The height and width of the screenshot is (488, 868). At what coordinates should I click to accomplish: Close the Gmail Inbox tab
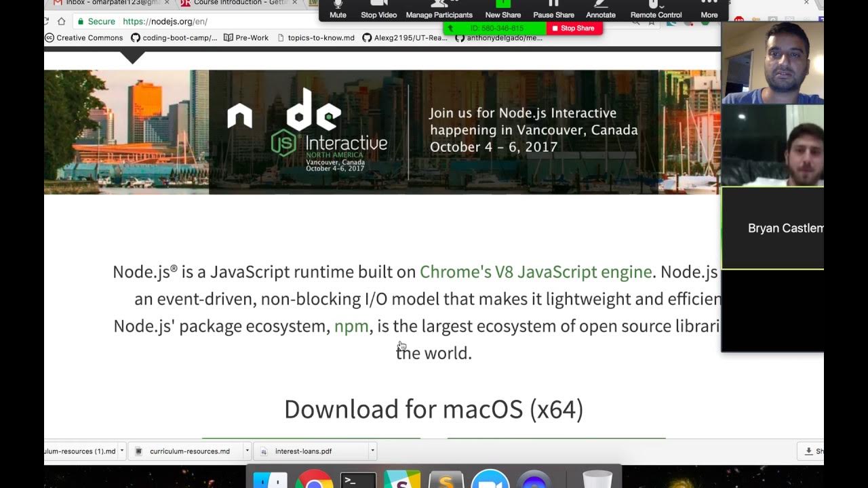pos(167,3)
